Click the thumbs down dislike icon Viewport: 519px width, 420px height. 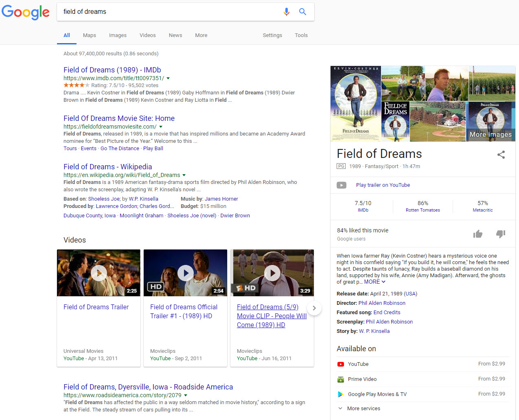pyautogui.click(x=501, y=234)
